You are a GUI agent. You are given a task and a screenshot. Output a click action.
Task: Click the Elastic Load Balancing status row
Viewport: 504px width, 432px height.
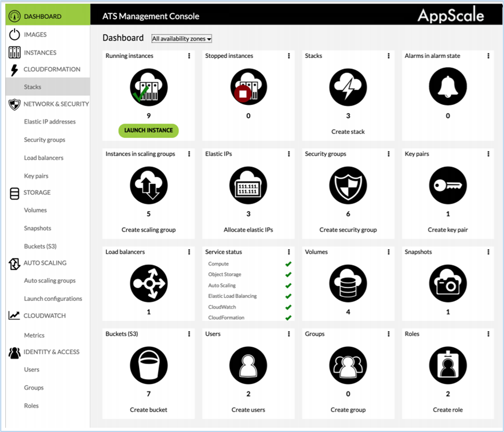pyautogui.click(x=250, y=296)
